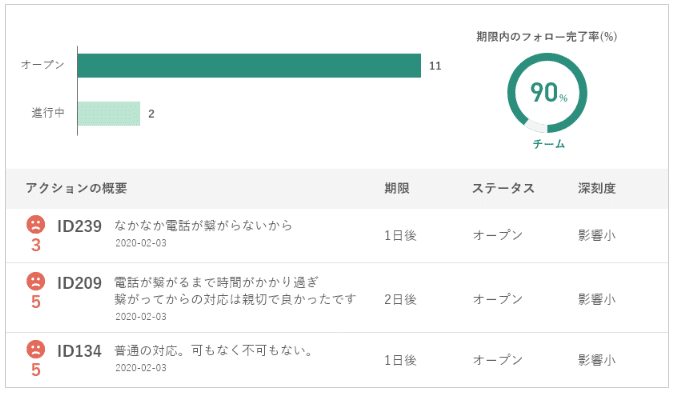Select the light green 進行中 bar
Screen dimensions: 674x393
pyautogui.click(x=109, y=114)
